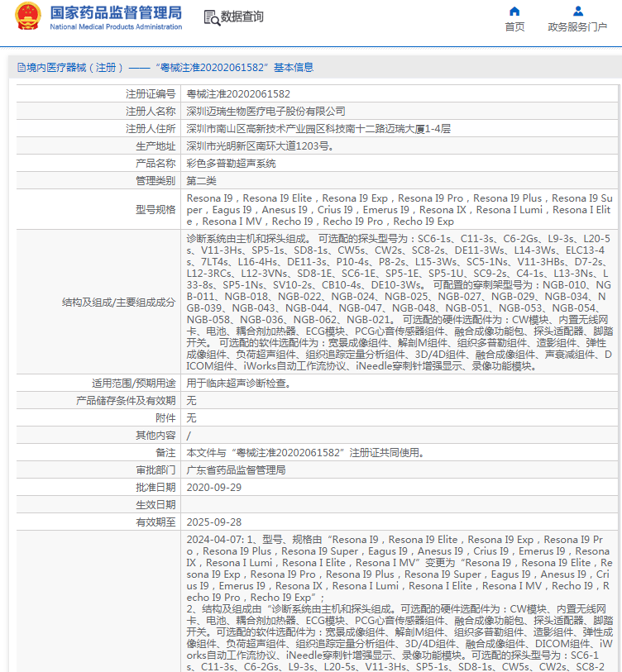Select the 审批部门 label cell
622x672 pixels.
[x=98, y=470]
